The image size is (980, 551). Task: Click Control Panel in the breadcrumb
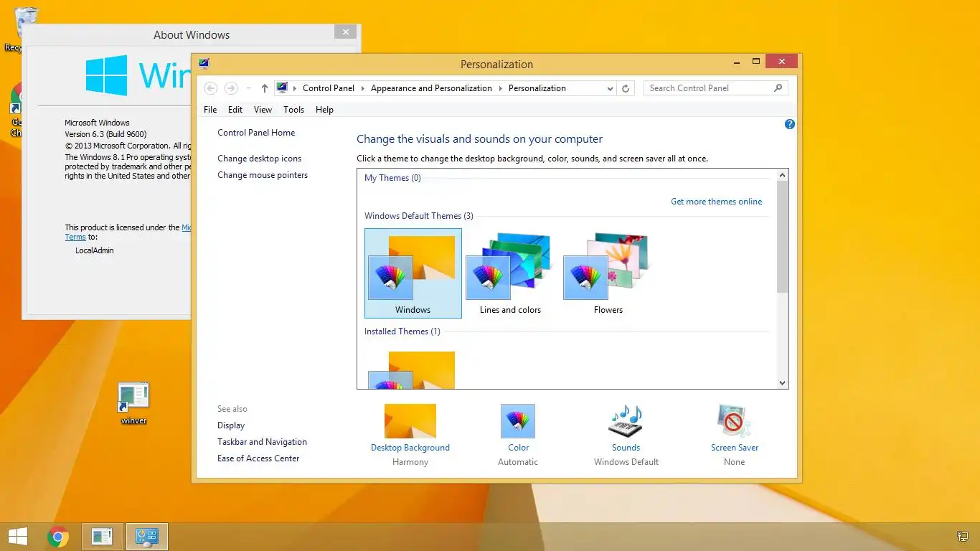(x=329, y=88)
